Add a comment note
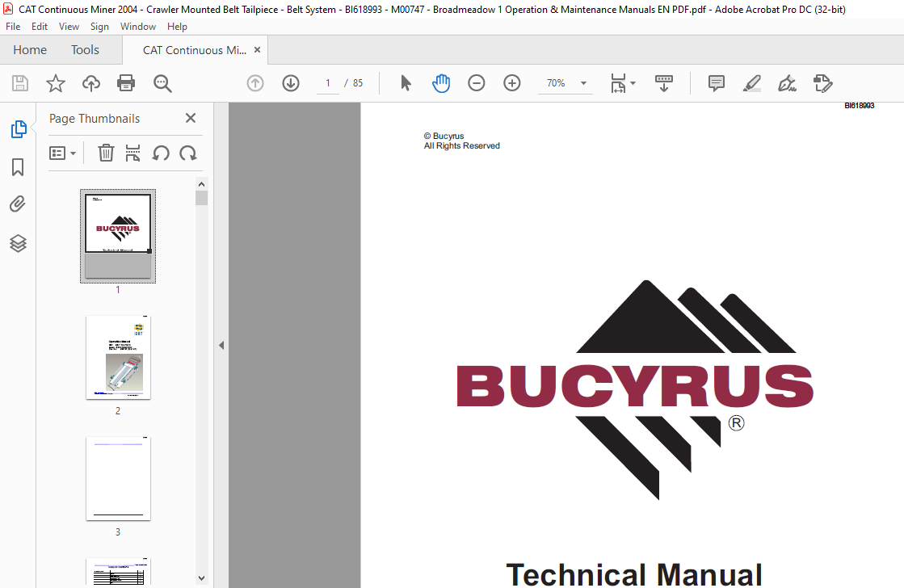Viewport: 904px width, 588px height. (x=716, y=83)
